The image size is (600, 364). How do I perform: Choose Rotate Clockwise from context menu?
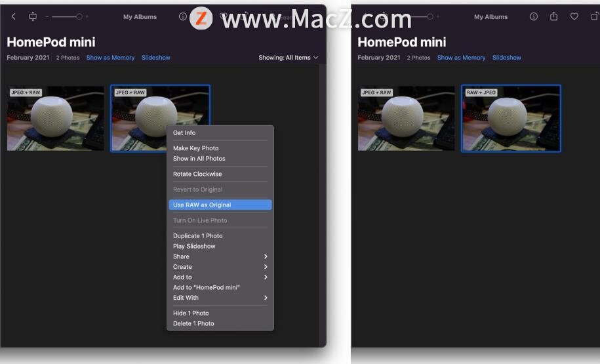(220, 174)
